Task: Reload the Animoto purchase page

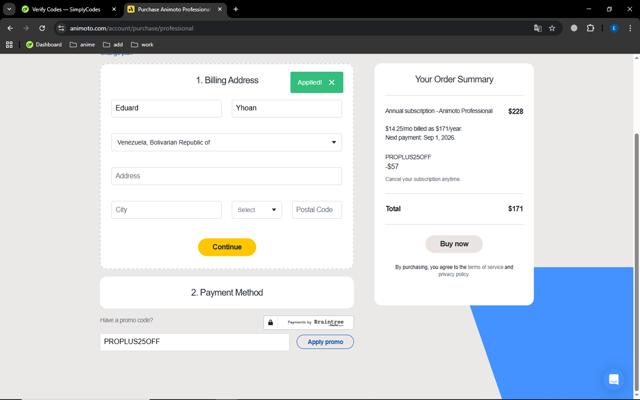Action: click(42, 28)
